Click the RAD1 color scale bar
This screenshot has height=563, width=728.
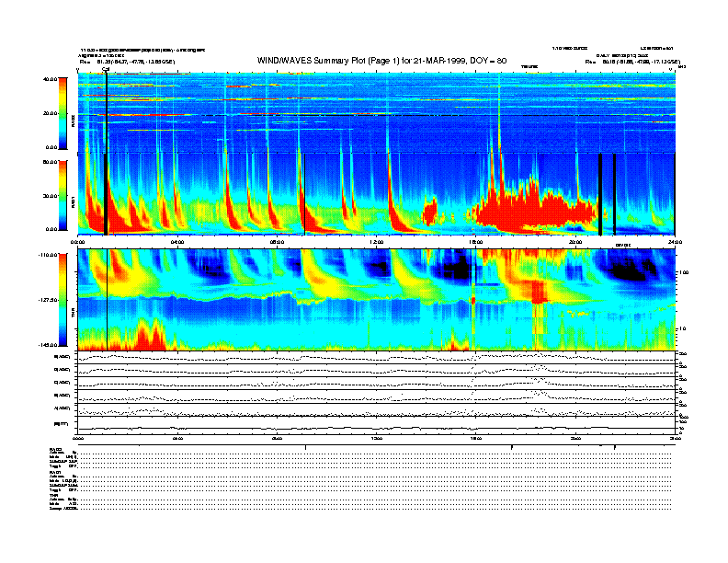pyautogui.click(x=63, y=195)
